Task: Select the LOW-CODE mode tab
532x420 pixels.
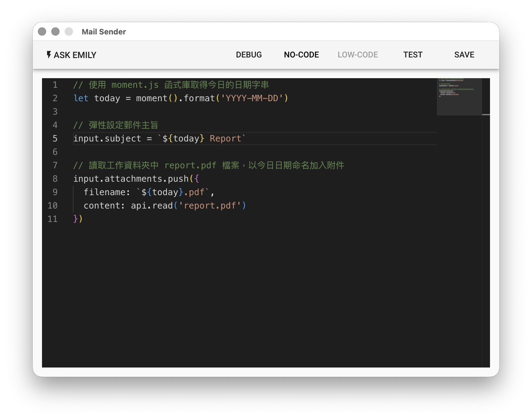Action: pos(358,55)
